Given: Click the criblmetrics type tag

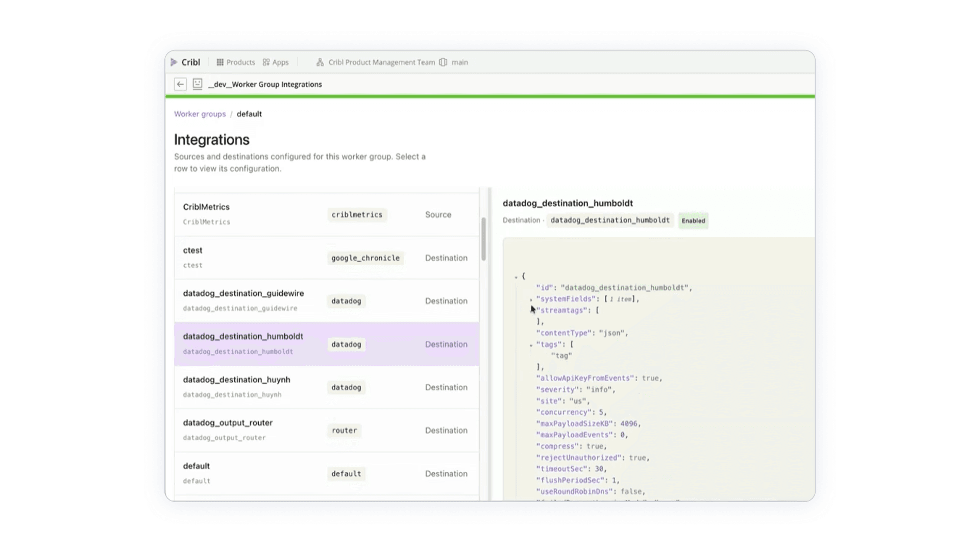Looking at the screenshot, I should 357,215.
